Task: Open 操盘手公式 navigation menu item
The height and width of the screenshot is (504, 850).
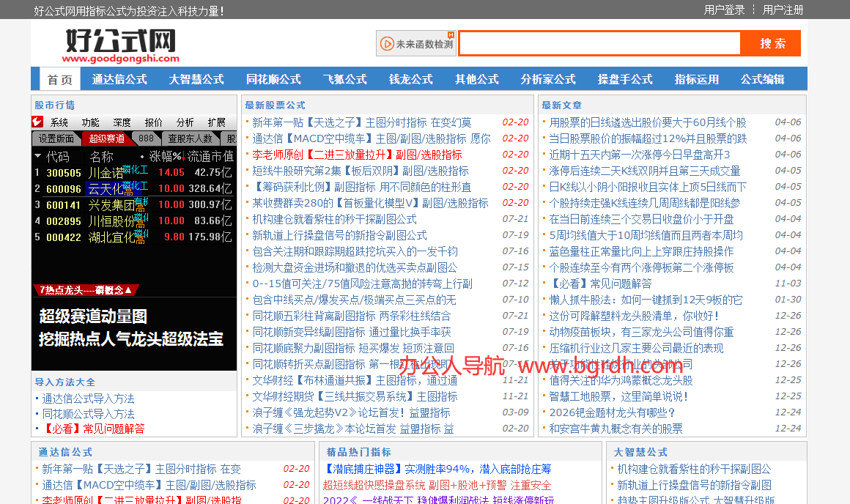Action: tap(625, 79)
